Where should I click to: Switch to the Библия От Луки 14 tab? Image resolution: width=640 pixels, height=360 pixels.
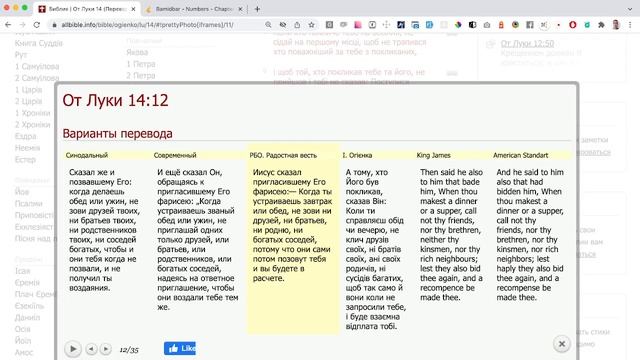[x=87, y=9]
